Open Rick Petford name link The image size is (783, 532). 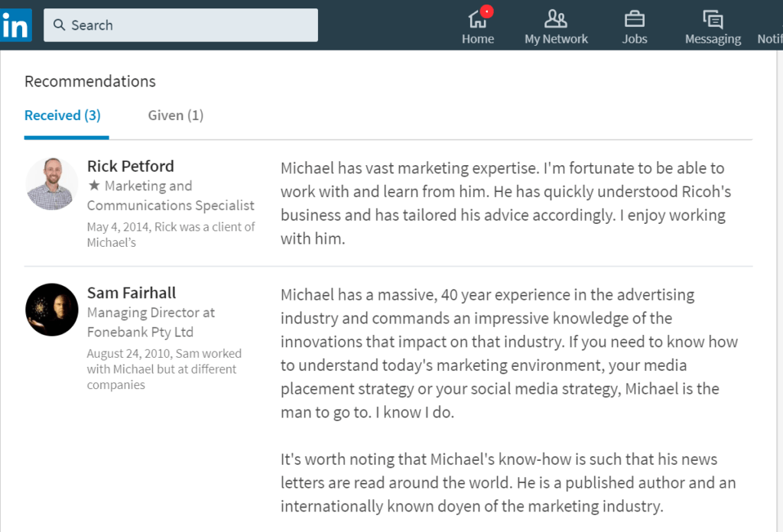coord(130,166)
